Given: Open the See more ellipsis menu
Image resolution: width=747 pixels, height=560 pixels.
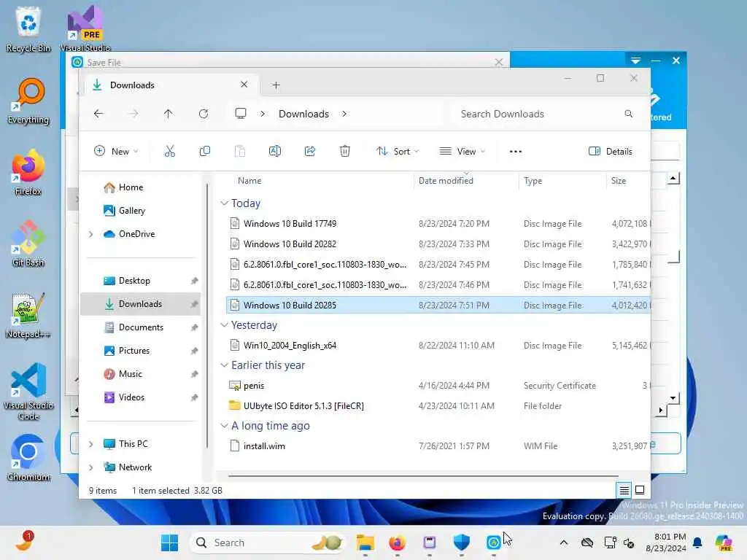Looking at the screenshot, I should point(516,152).
